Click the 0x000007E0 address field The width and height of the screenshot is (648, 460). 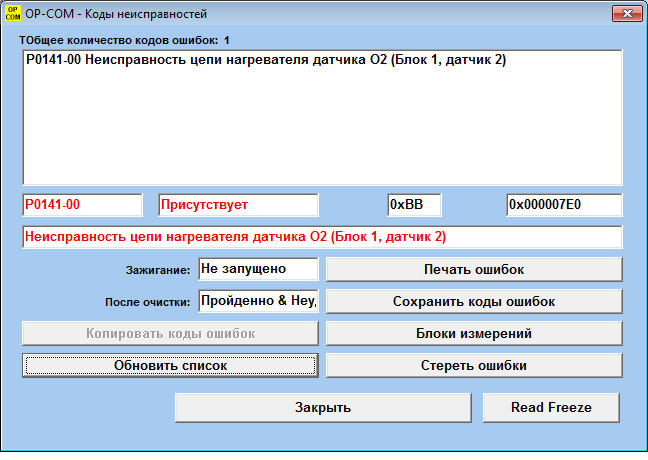[564, 205]
